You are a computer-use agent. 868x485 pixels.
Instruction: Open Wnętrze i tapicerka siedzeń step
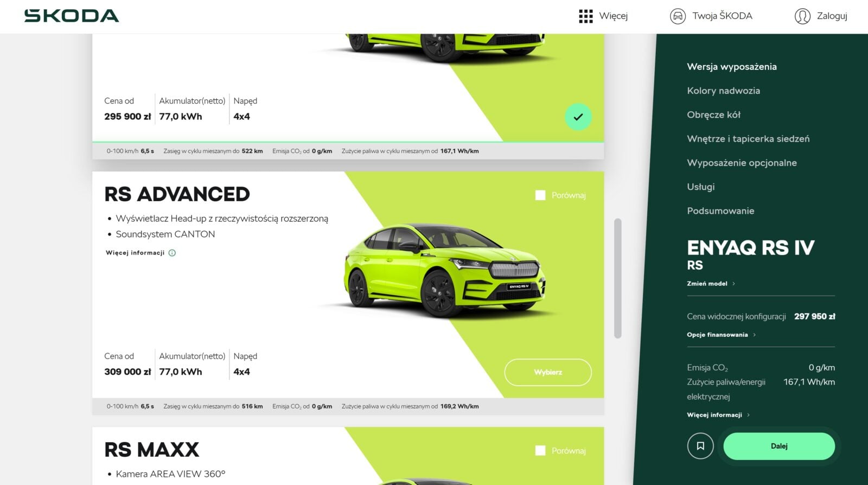coord(748,139)
